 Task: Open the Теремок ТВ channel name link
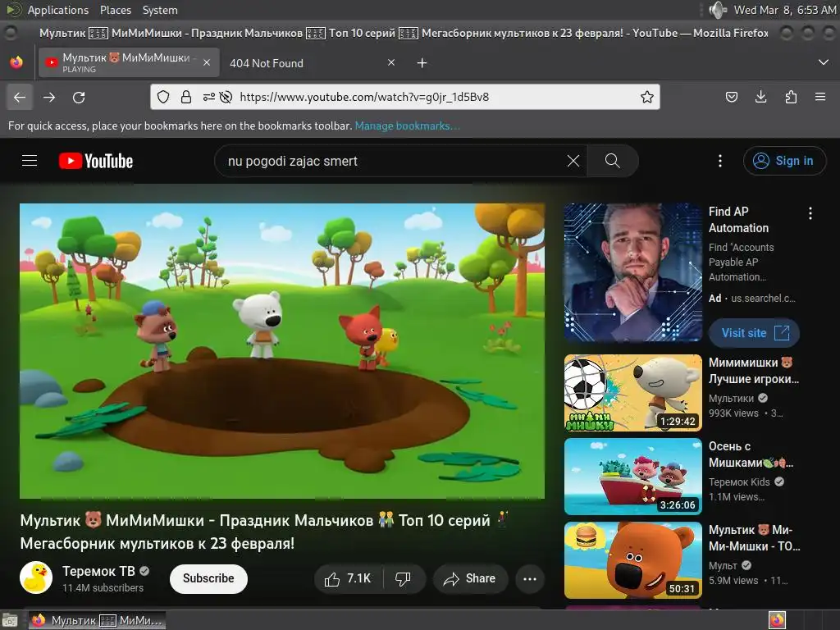pyautogui.click(x=98, y=571)
